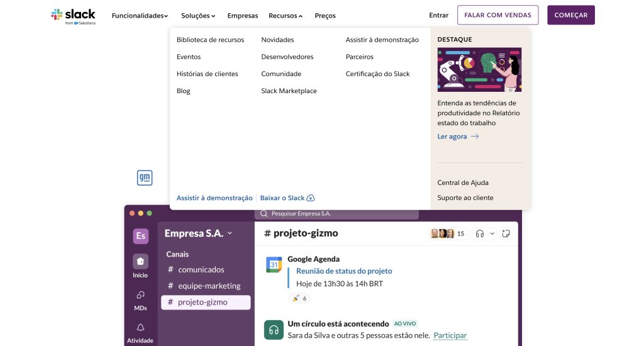Screen dimensions: 644x346
Task: Select Assistir à demonstração in the third column
Action: point(382,40)
